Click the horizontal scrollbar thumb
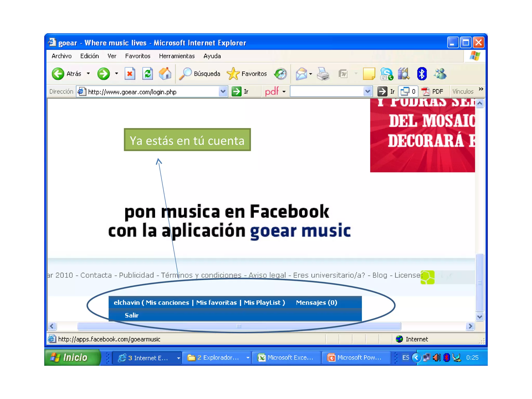This screenshot has height=399, width=532. tap(239, 326)
